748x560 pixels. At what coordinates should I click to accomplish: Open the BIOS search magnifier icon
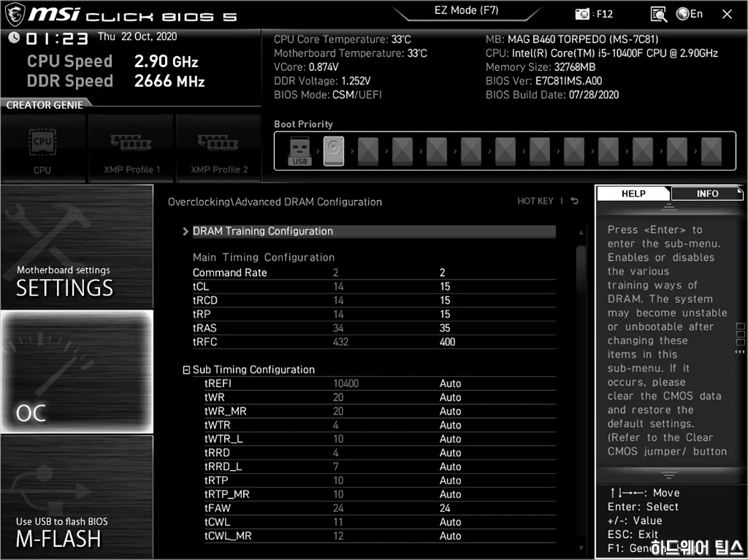click(x=658, y=14)
